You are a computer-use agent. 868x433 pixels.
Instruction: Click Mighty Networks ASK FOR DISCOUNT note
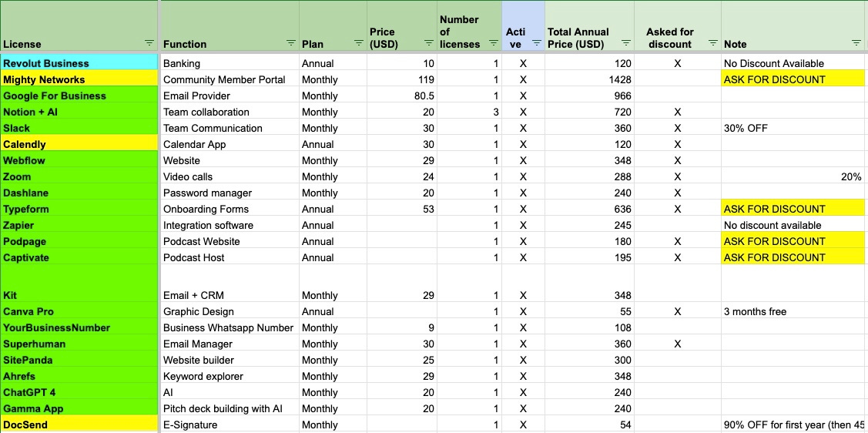tap(793, 79)
